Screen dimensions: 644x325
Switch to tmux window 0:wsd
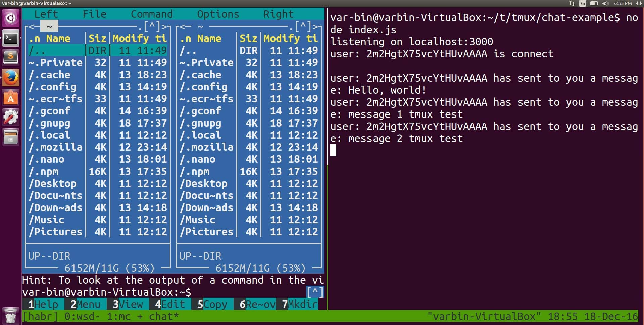(82, 316)
